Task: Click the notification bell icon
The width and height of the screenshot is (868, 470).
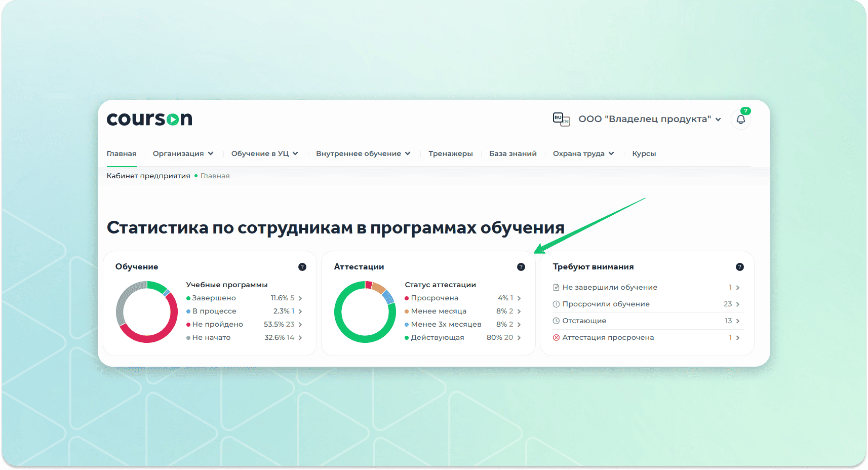Action: pyautogui.click(x=740, y=120)
